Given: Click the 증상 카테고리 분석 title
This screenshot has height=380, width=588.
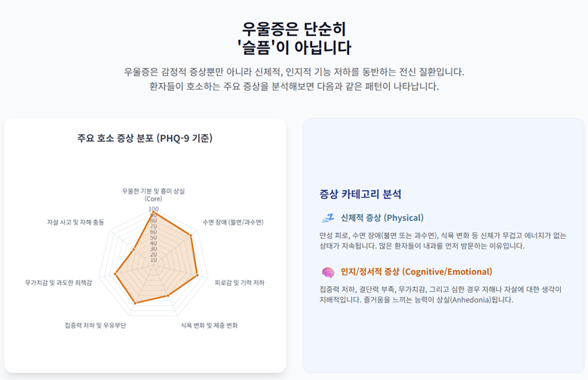Looking at the screenshot, I should (x=360, y=195).
